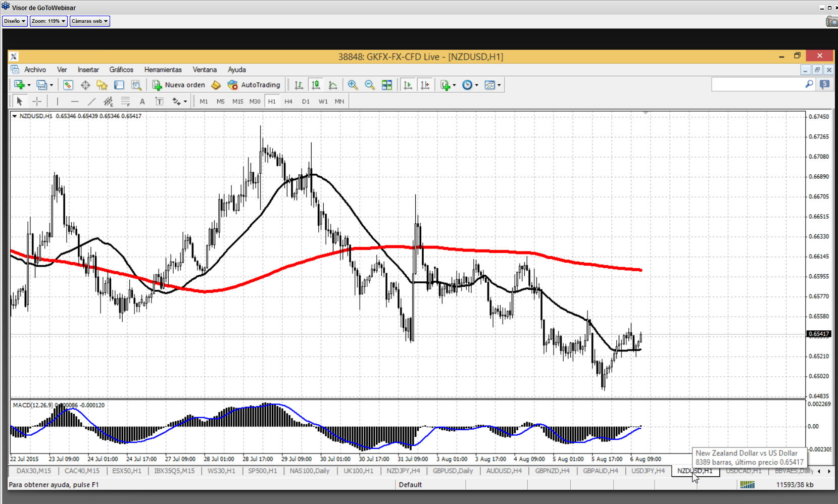Tile the chart windows

tap(387, 85)
